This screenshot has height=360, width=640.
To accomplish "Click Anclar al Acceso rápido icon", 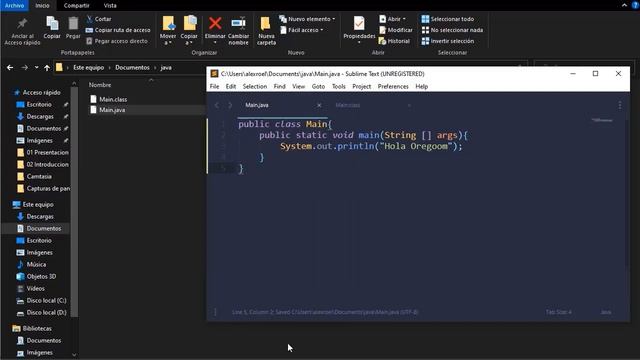I will click(x=22, y=23).
